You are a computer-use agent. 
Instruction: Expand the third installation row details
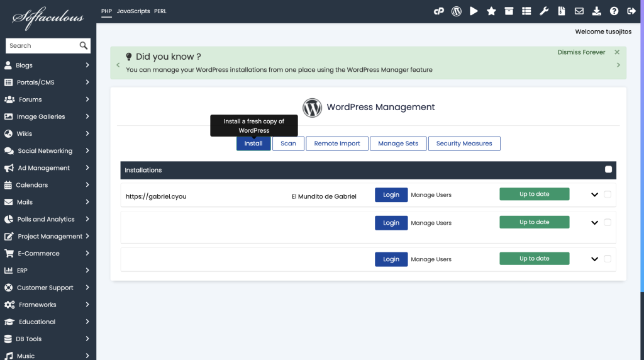pyautogui.click(x=594, y=259)
